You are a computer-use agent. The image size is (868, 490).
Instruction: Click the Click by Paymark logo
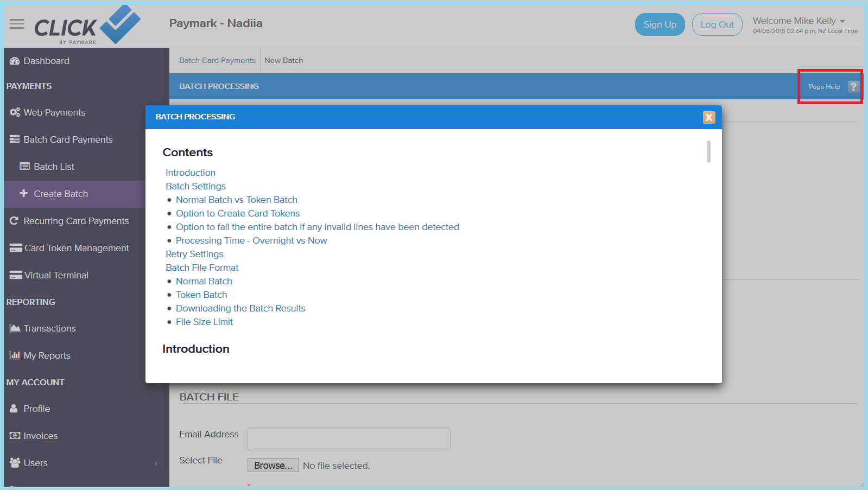point(87,25)
